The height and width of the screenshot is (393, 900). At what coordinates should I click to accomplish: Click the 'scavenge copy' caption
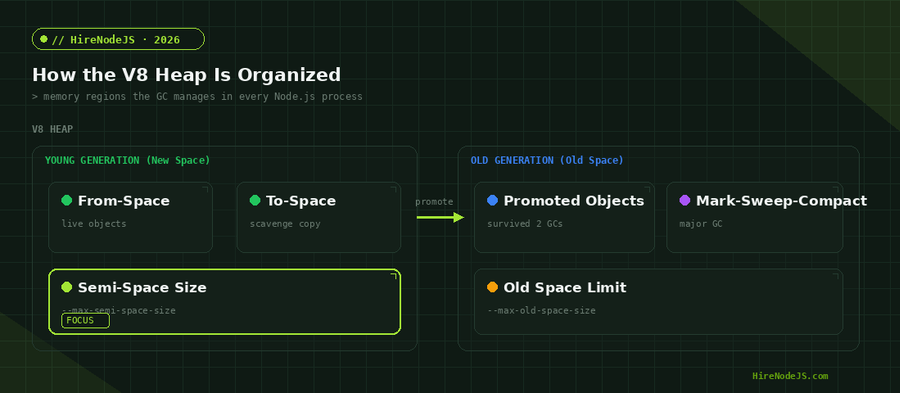point(285,224)
